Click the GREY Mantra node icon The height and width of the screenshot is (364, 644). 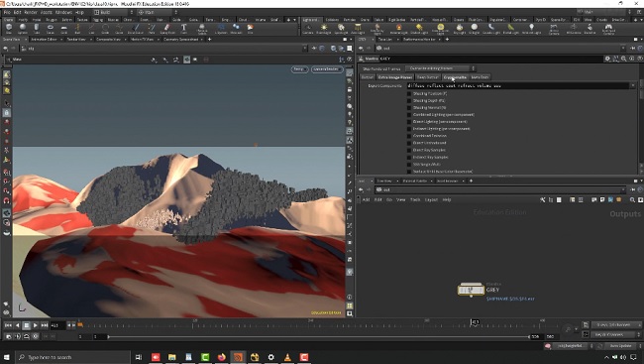(471, 290)
